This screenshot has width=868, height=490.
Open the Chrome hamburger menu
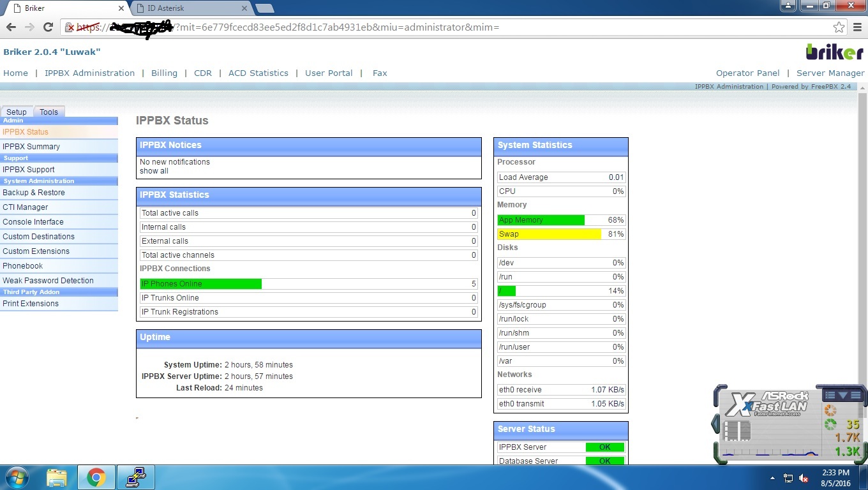[x=857, y=27]
